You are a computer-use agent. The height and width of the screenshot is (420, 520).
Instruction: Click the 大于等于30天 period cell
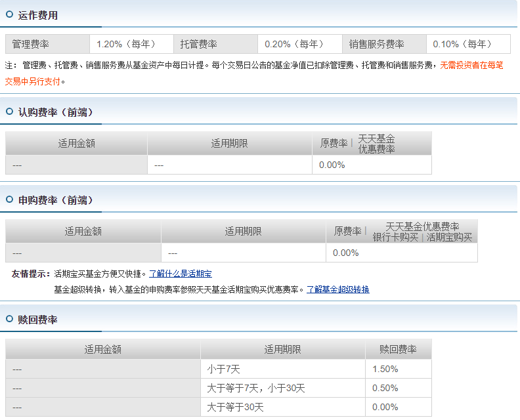[283, 407]
